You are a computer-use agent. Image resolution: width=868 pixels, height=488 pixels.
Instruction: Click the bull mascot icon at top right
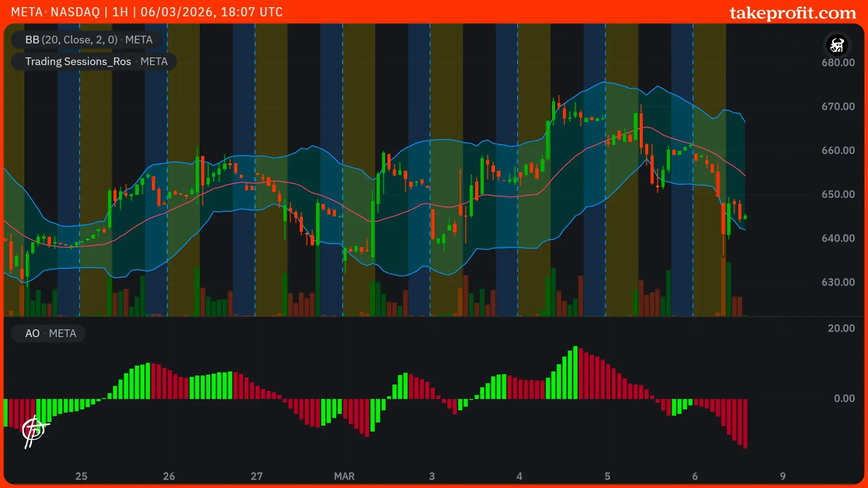pos(837,45)
